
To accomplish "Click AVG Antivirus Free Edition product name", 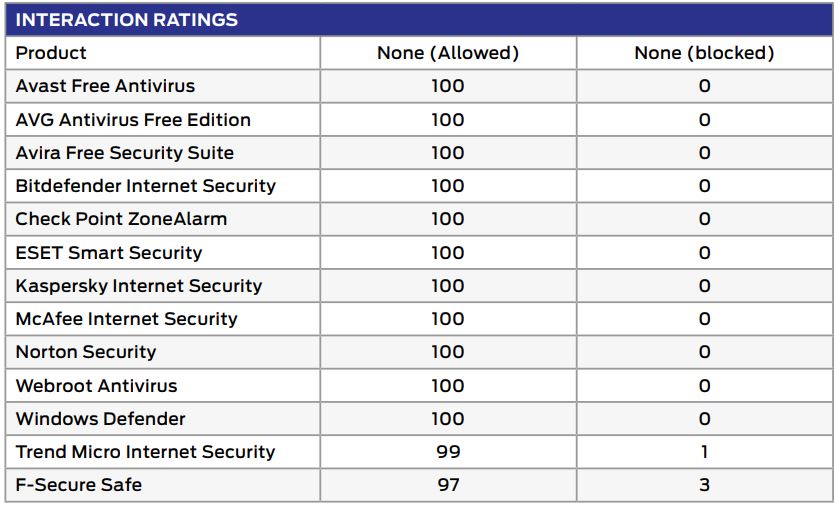I will click(x=133, y=120).
